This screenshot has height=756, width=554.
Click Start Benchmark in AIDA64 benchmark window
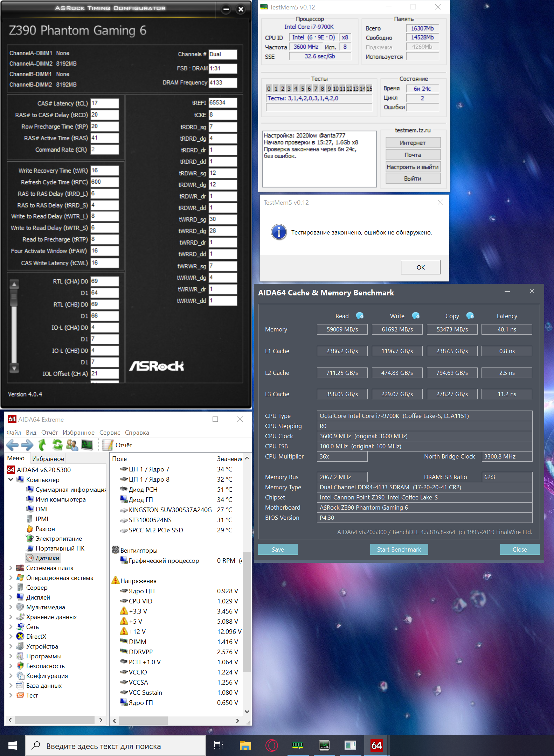pos(399,549)
